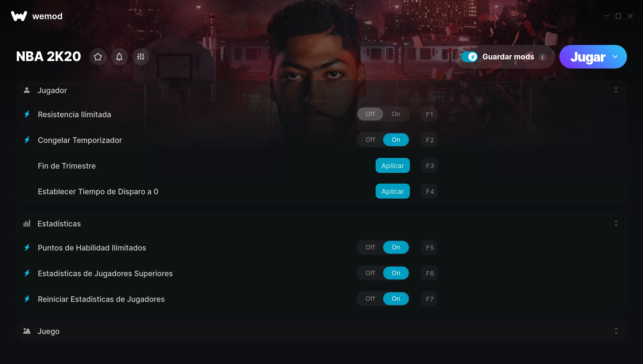Image resolution: width=643 pixels, height=364 pixels.
Task: Collapse the Estadísticas section
Action: tap(616, 223)
